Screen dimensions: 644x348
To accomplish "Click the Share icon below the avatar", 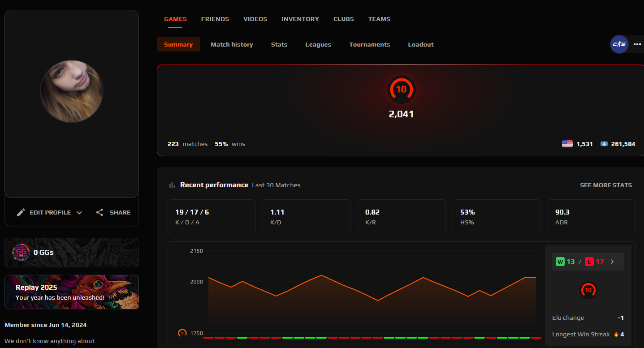I will click(99, 212).
